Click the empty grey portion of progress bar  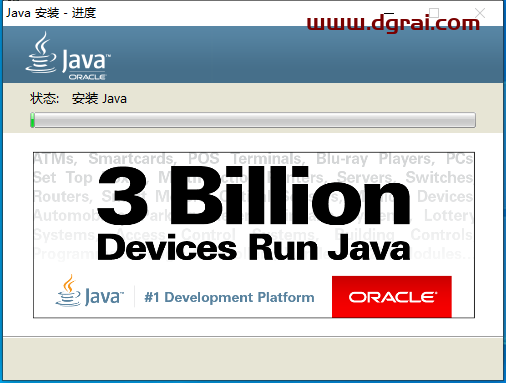point(255,120)
